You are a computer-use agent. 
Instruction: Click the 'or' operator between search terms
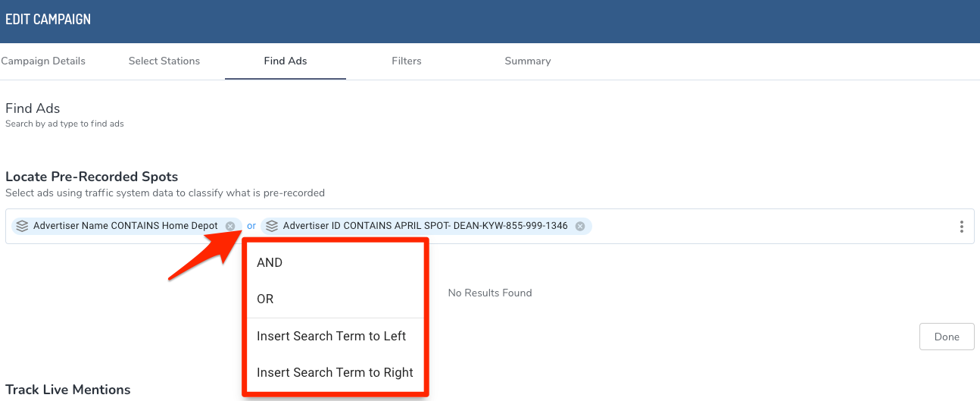tap(251, 226)
